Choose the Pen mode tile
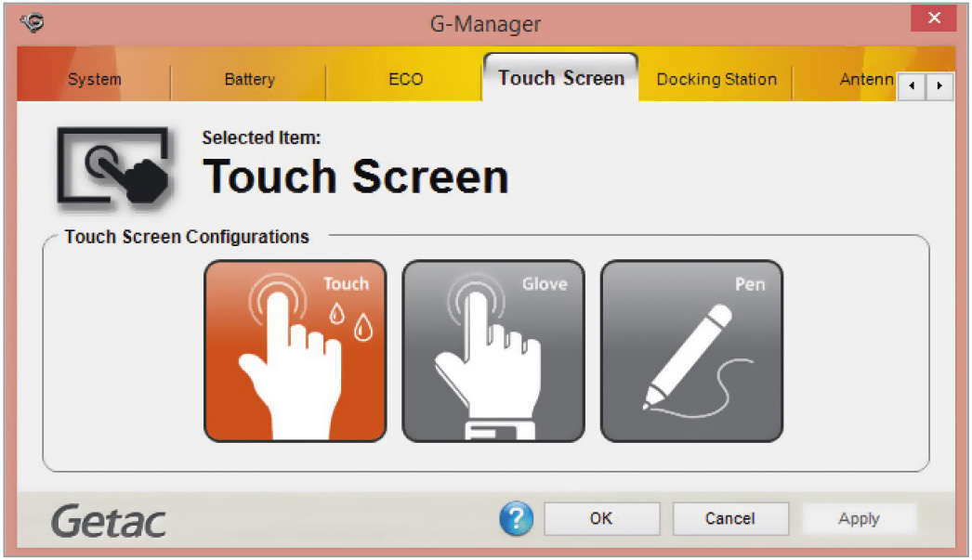The image size is (972, 560). (x=691, y=351)
